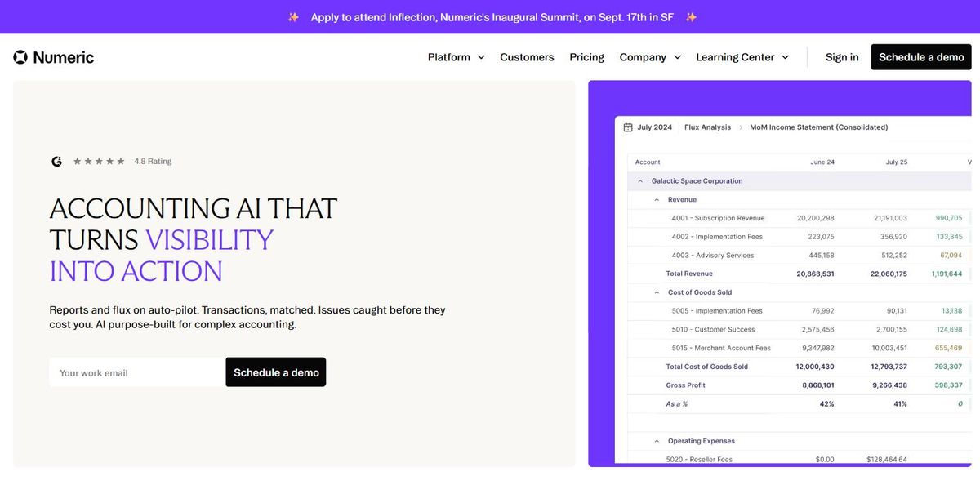
Task: Click the June 24 column header
Action: tap(822, 162)
